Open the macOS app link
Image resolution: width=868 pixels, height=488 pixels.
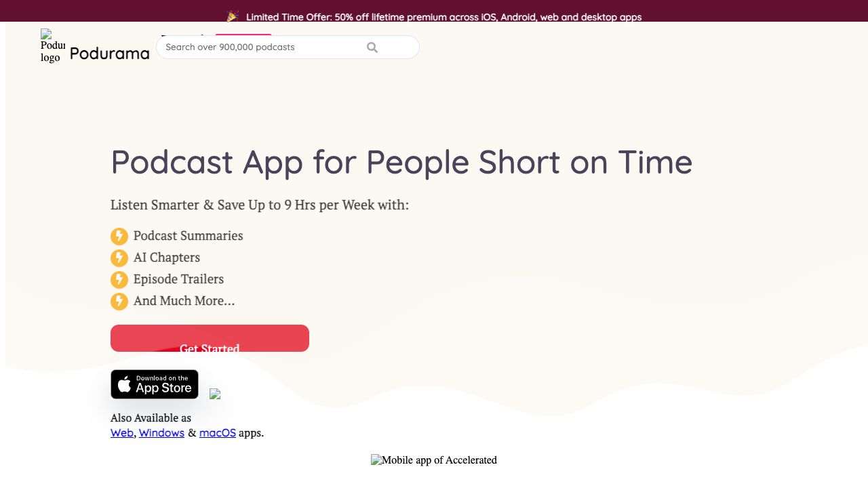(218, 433)
